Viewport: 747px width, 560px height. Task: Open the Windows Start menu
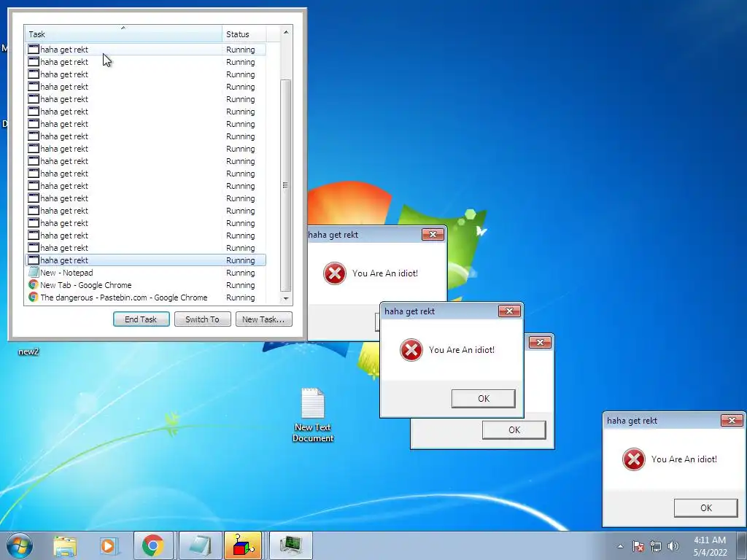point(20,545)
